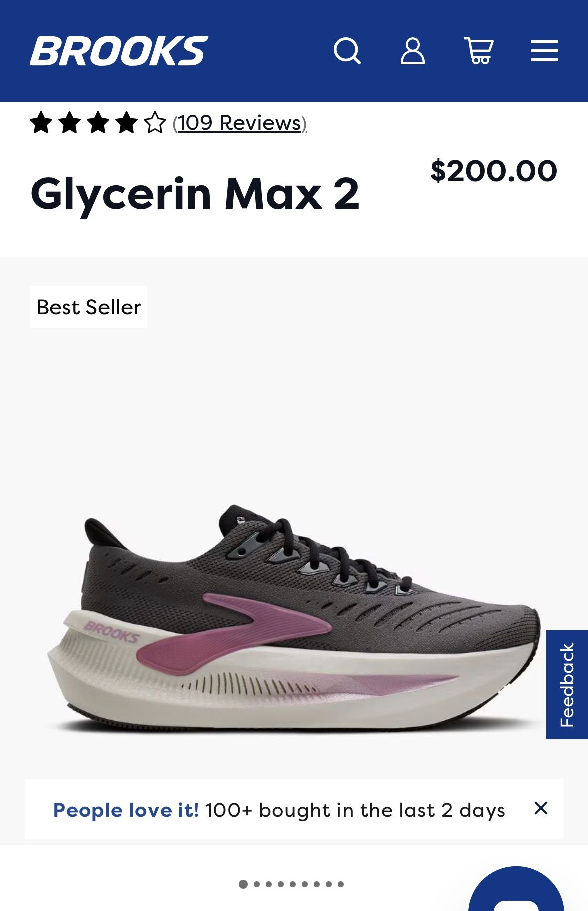The image size is (588, 911).
Task: Select the first carousel dot
Action: coord(243,884)
